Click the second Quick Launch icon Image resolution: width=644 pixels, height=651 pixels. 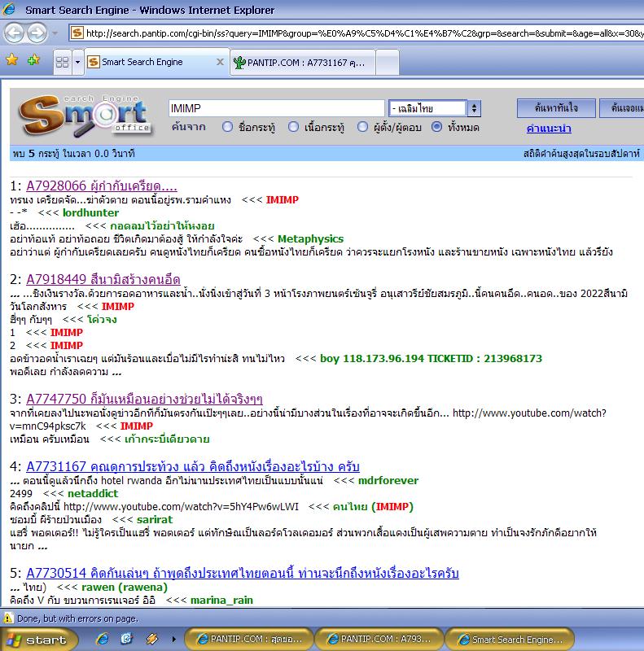pyautogui.click(x=127, y=639)
